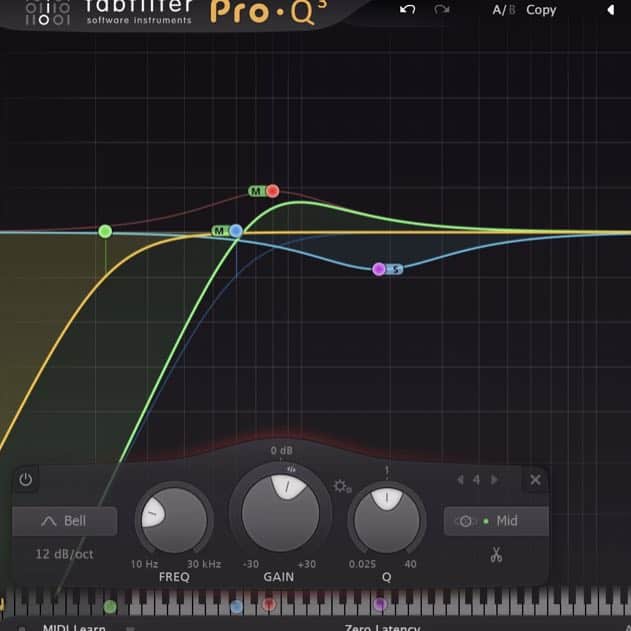This screenshot has height=631, width=631.
Task: Open the Zero Latency processing mode
Action: (382, 627)
